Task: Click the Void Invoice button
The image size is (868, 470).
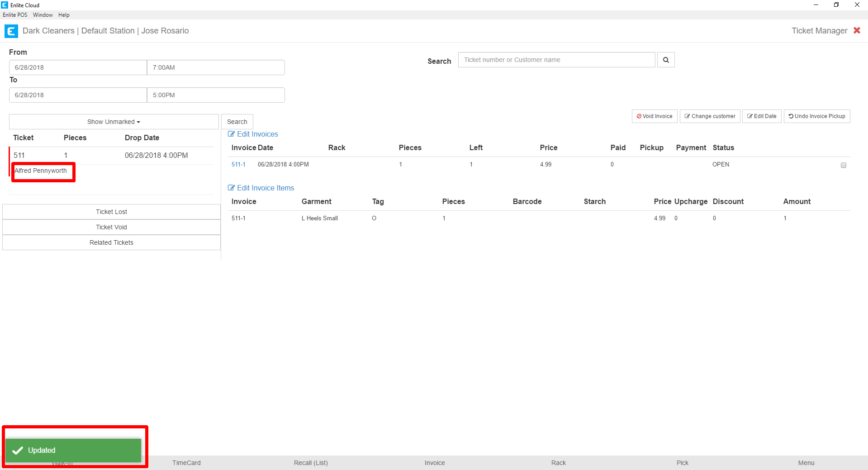Action: [655, 116]
